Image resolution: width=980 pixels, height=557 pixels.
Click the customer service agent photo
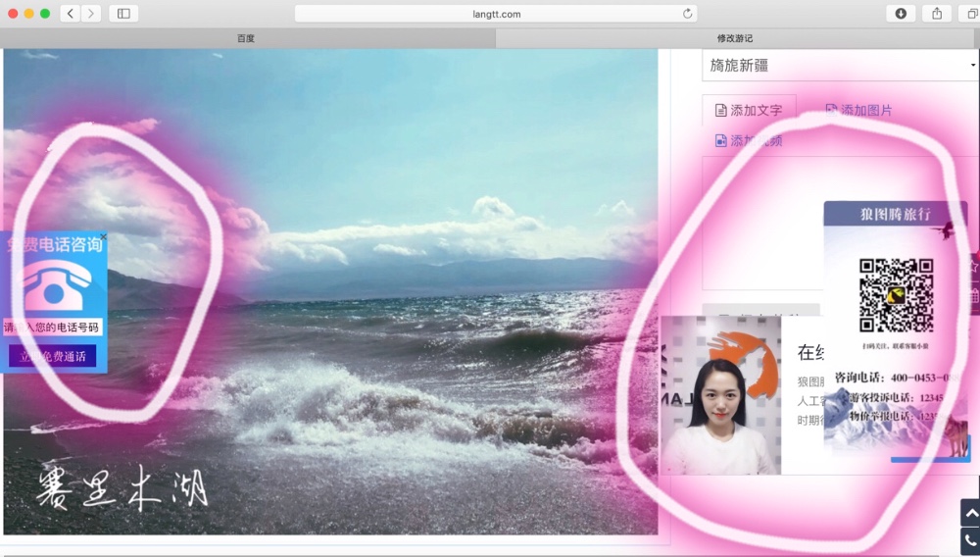[x=720, y=395]
